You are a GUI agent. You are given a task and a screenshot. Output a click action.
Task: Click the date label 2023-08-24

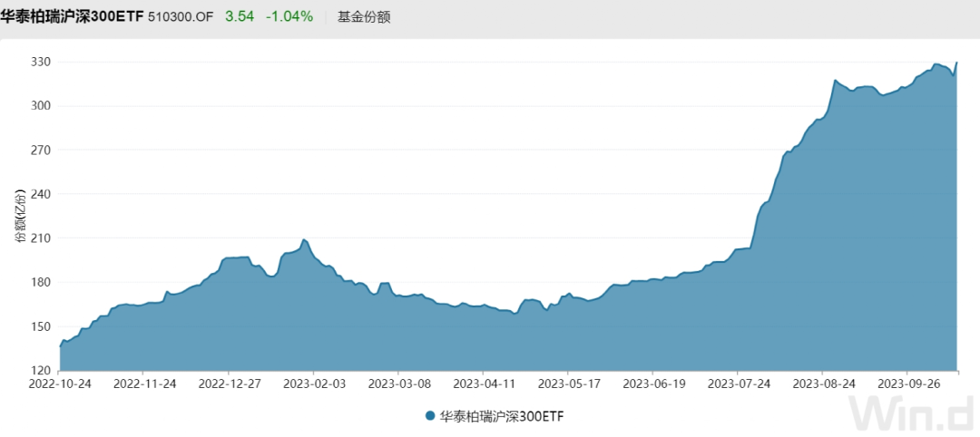(822, 382)
